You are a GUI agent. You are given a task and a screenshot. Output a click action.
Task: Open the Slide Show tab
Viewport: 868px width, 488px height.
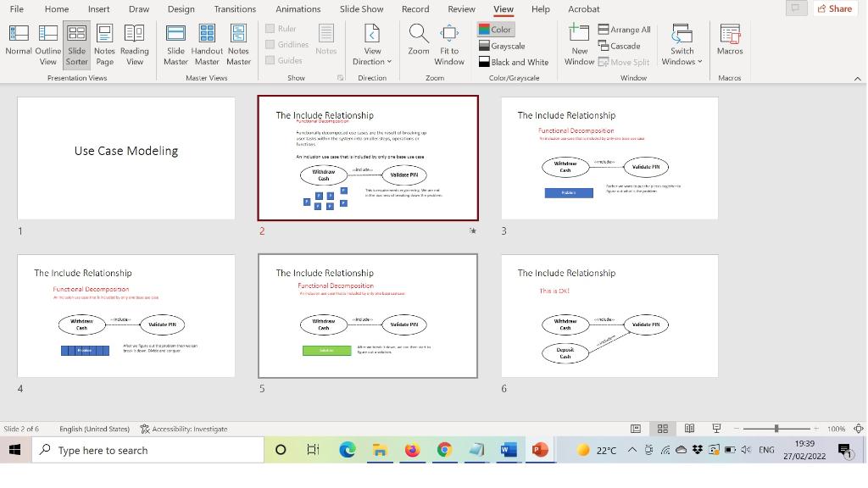point(361,8)
